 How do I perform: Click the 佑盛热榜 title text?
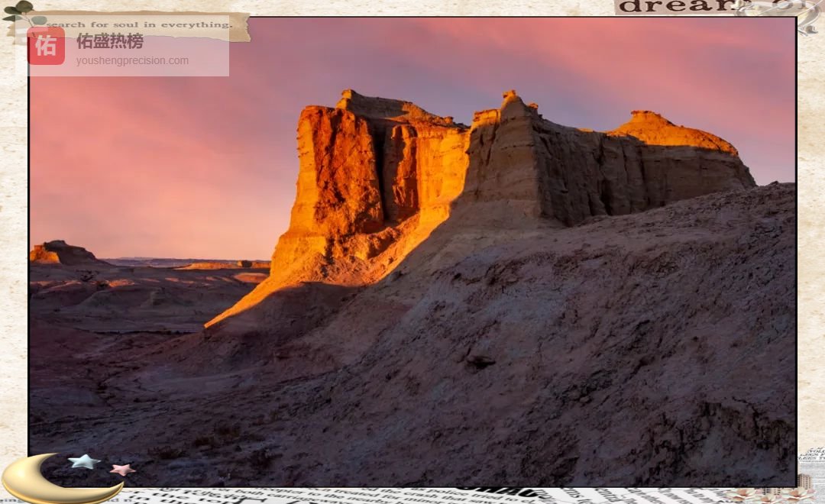109,41
